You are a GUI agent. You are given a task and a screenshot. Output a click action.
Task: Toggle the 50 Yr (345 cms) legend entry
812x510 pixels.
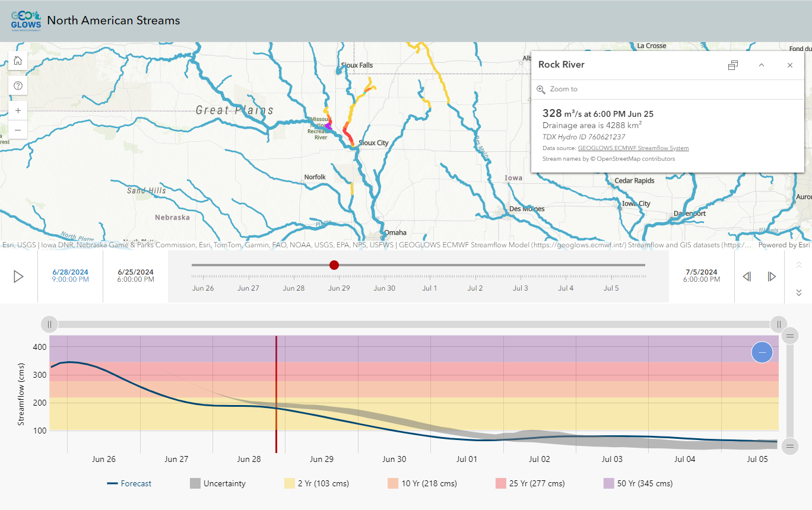[637, 483]
